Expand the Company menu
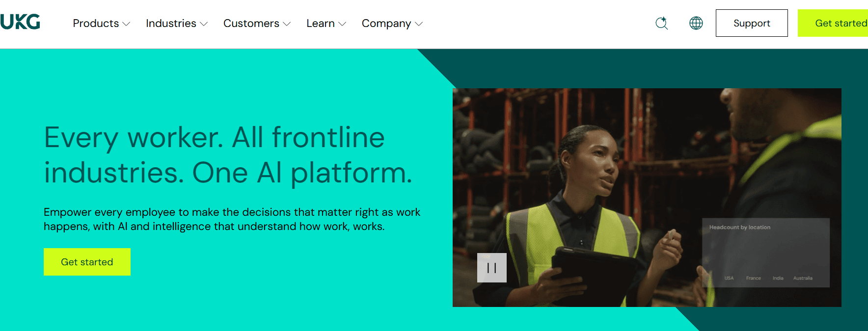 coord(392,24)
